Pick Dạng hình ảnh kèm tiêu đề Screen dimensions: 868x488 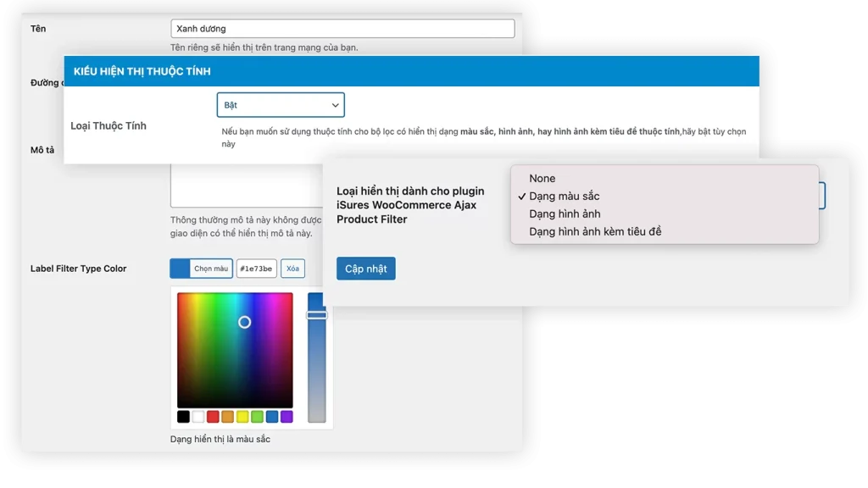click(x=595, y=232)
